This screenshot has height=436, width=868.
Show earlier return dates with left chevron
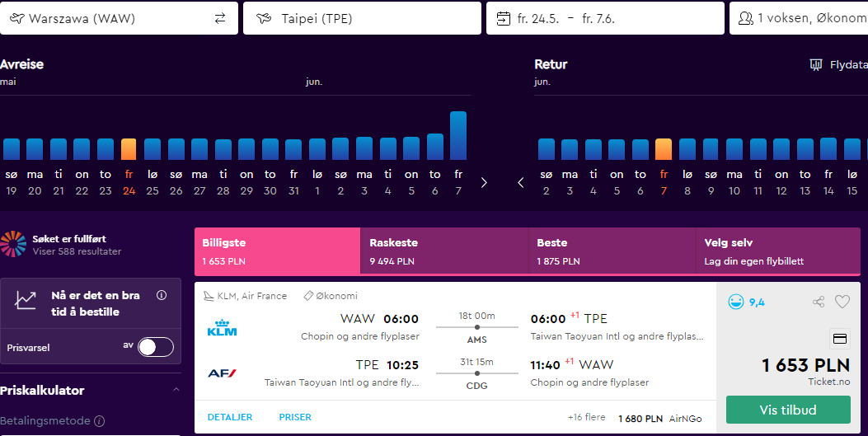520,183
